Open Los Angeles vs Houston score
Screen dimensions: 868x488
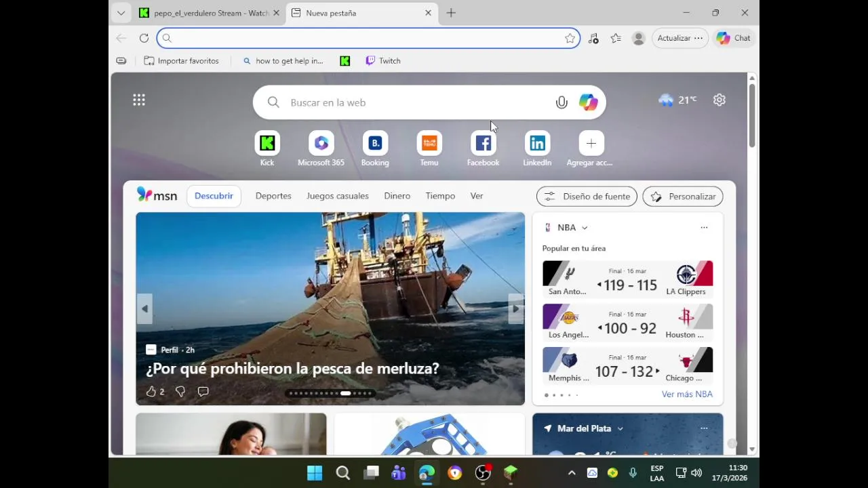(x=628, y=322)
